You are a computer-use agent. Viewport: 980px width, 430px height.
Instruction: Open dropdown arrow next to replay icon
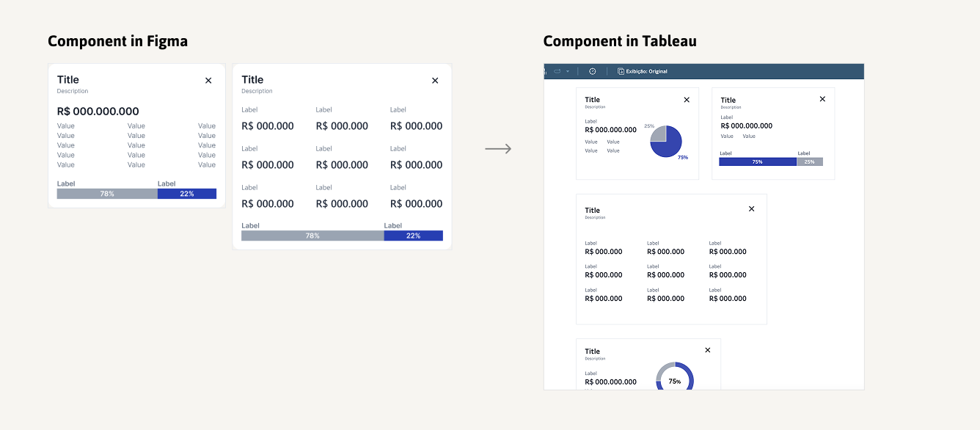[568, 71]
